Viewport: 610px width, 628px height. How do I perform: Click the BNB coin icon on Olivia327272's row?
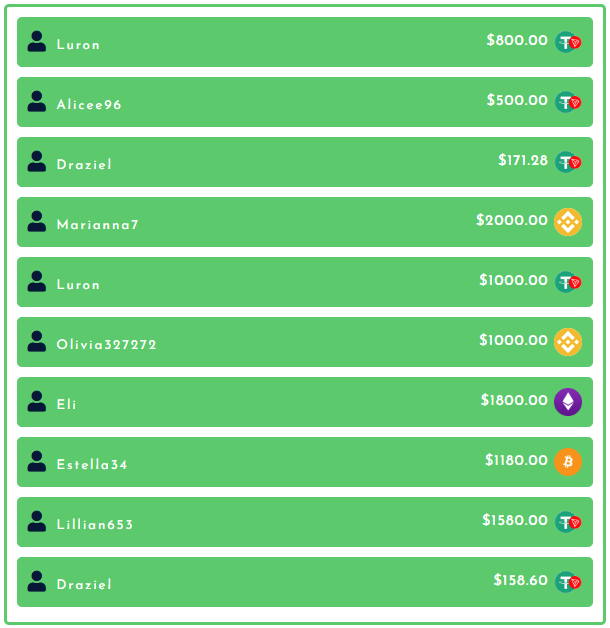[568, 342]
